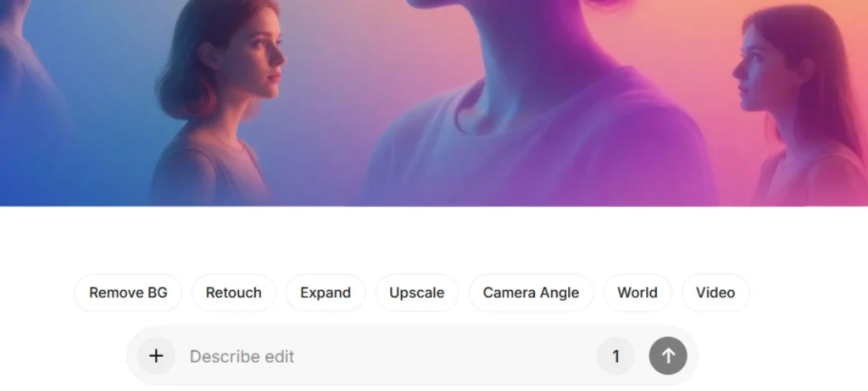Switch to the Video option
The width and height of the screenshot is (868, 391).
pos(715,293)
